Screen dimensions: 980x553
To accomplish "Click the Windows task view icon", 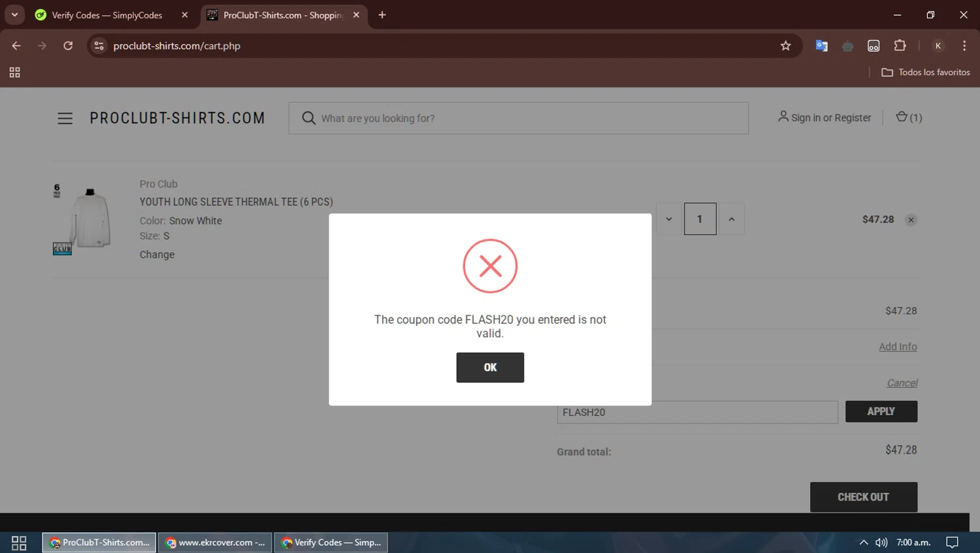I will point(19,543).
